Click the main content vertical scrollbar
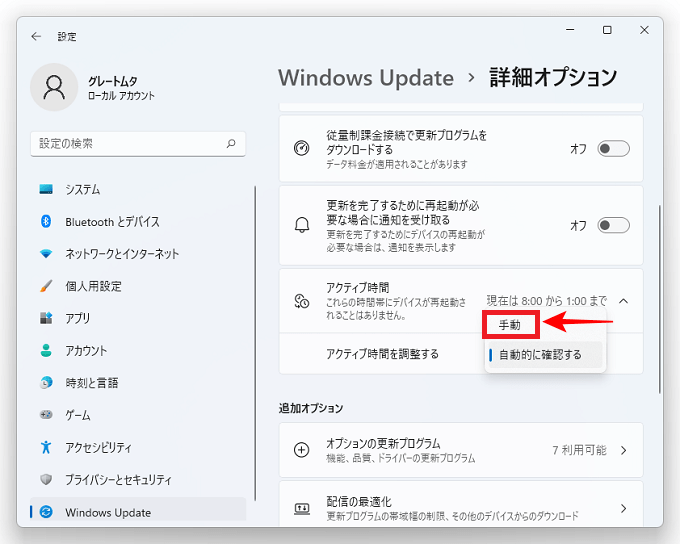 [660, 299]
